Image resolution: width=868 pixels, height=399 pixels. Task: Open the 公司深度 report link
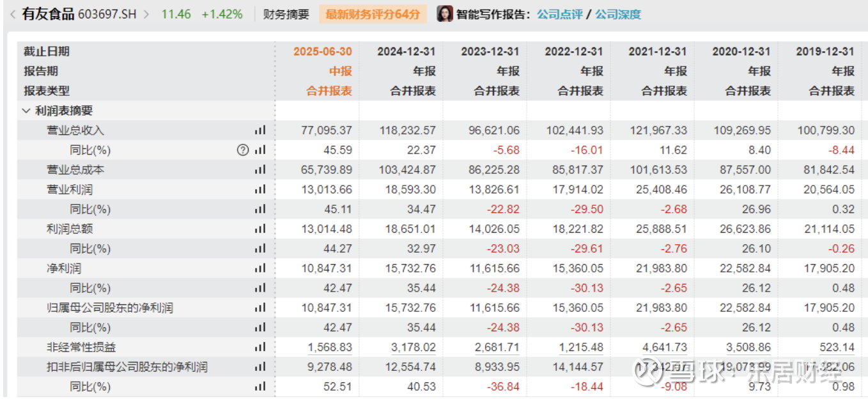tap(618, 14)
